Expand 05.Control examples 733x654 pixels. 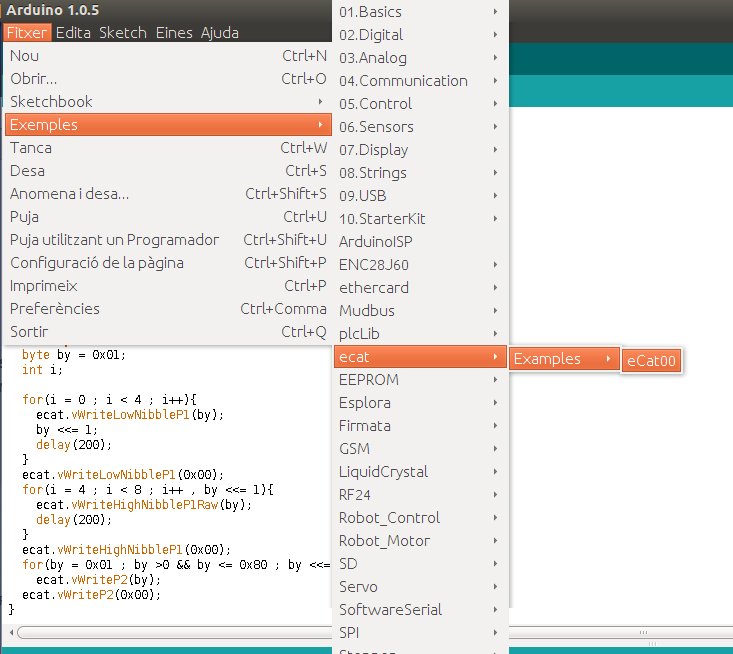(420, 103)
